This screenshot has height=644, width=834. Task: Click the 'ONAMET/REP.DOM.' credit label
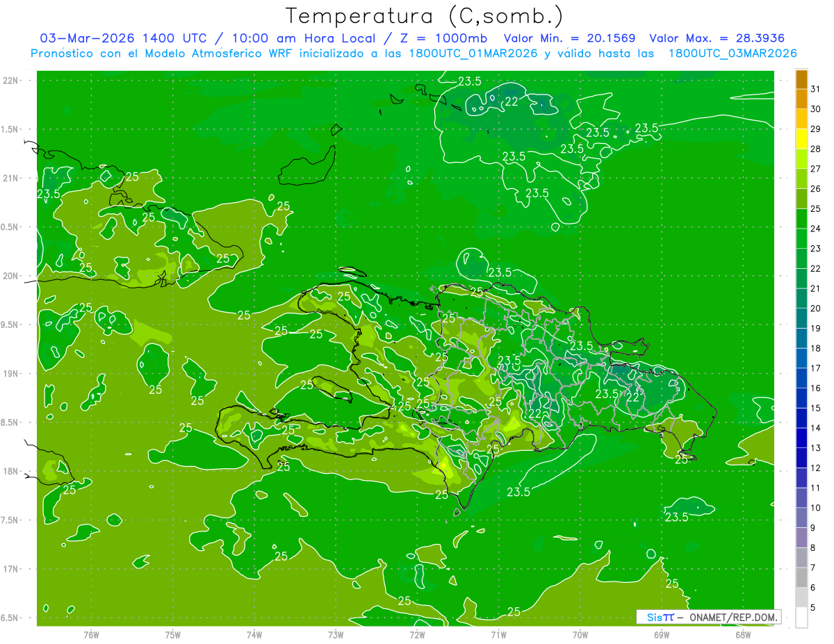(x=733, y=617)
